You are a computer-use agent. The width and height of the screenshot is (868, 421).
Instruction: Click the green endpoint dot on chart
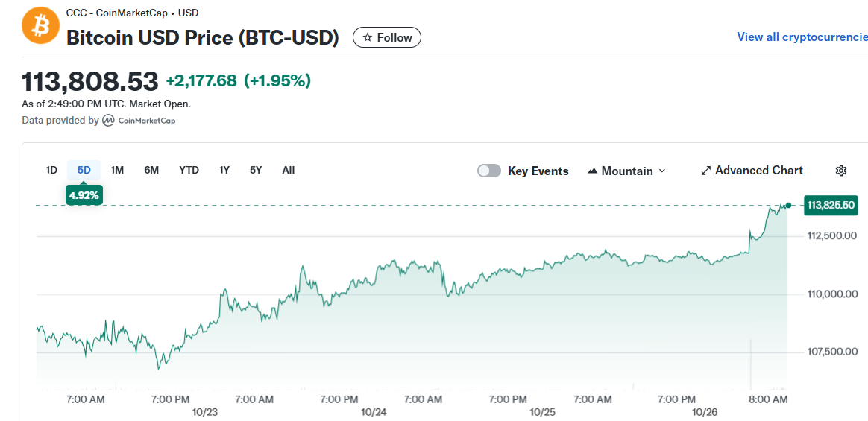click(788, 205)
